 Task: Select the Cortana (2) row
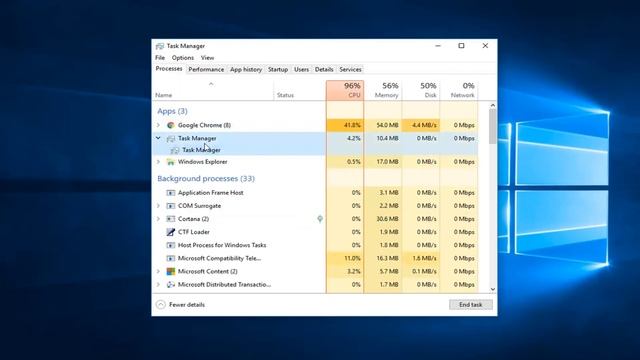pyautogui.click(x=315, y=219)
